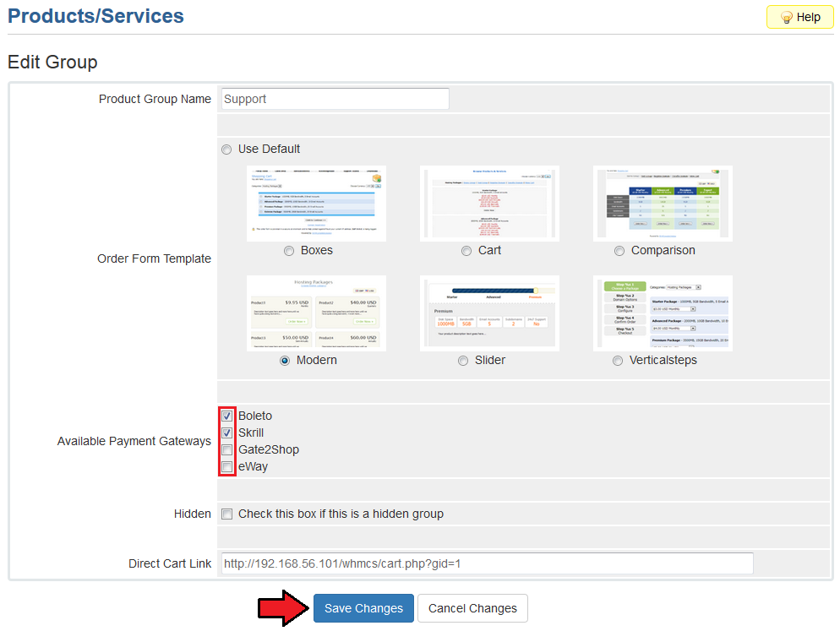Uncheck the Boleto payment gateway

226,416
